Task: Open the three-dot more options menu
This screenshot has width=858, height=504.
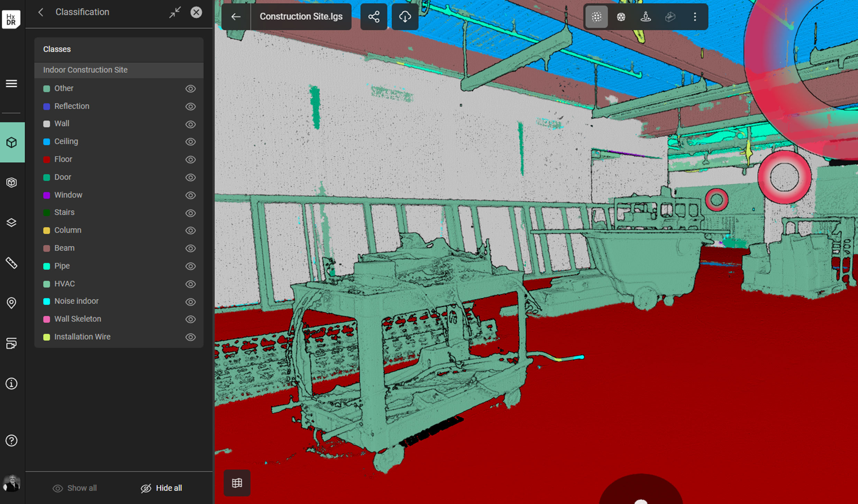Action: 695,17
